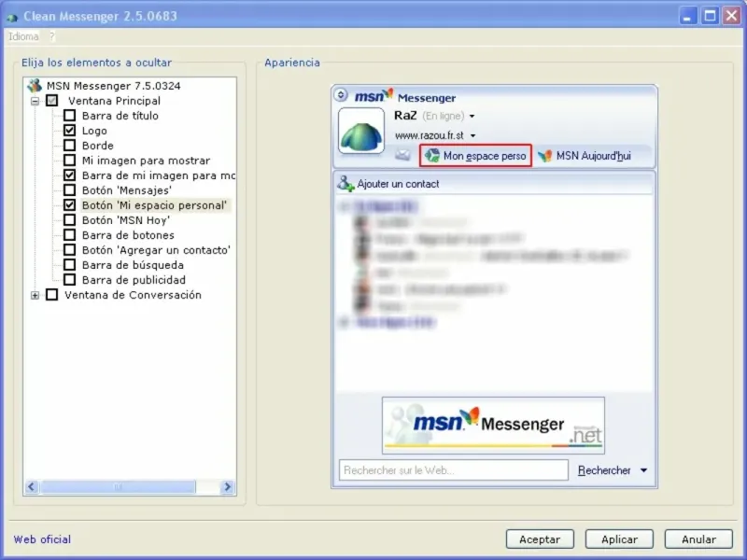Open the Idioma menu
The height and width of the screenshot is (560, 747).
(x=23, y=36)
